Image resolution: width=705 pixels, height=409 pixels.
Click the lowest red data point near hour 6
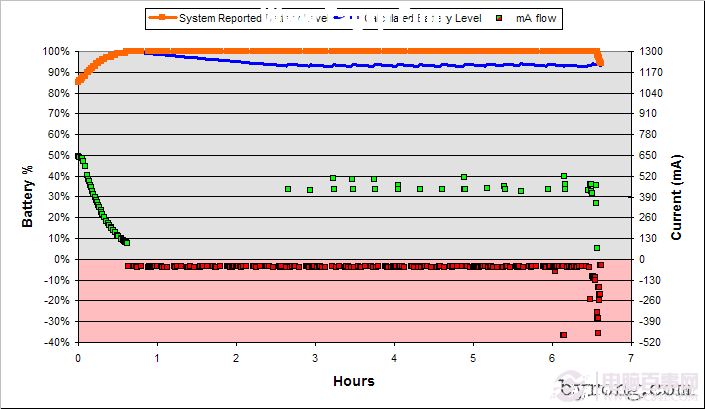pos(563,335)
